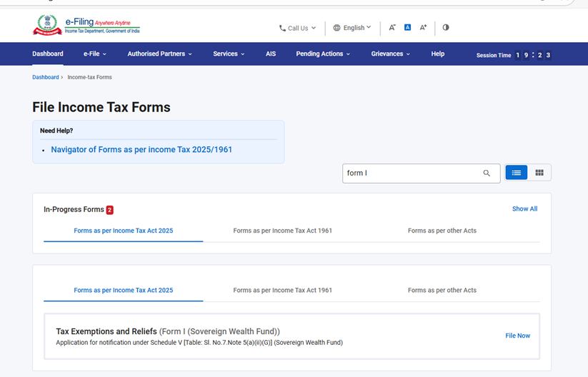Image resolution: width=588 pixels, height=377 pixels.
Task: Expand the Authorised Partners menu
Action: click(x=159, y=54)
